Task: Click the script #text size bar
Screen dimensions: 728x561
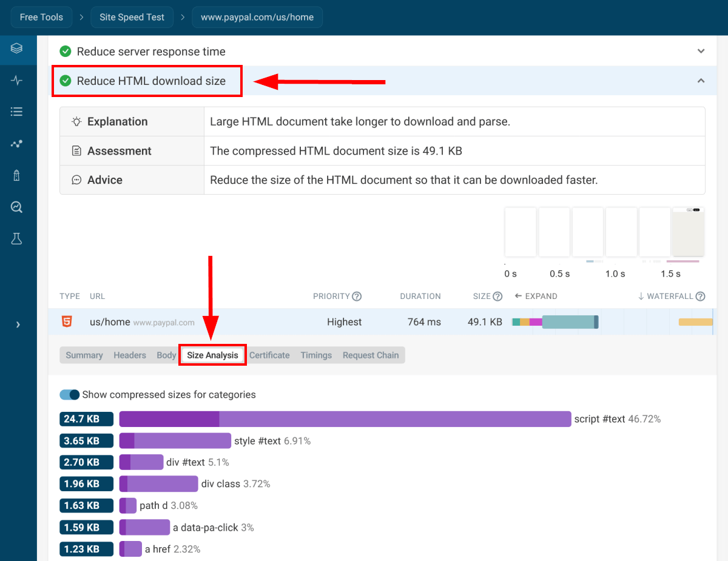Action: click(345, 418)
